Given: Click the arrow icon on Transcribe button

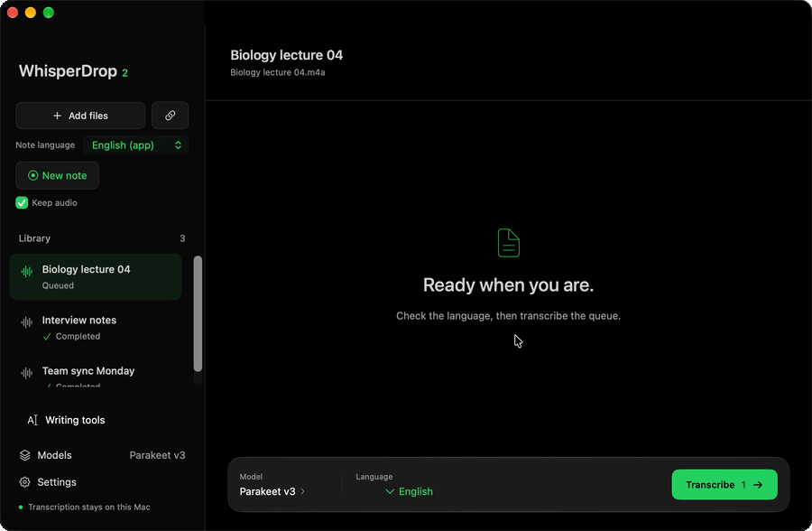Looking at the screenshot, I should click(x=758, y=485).
